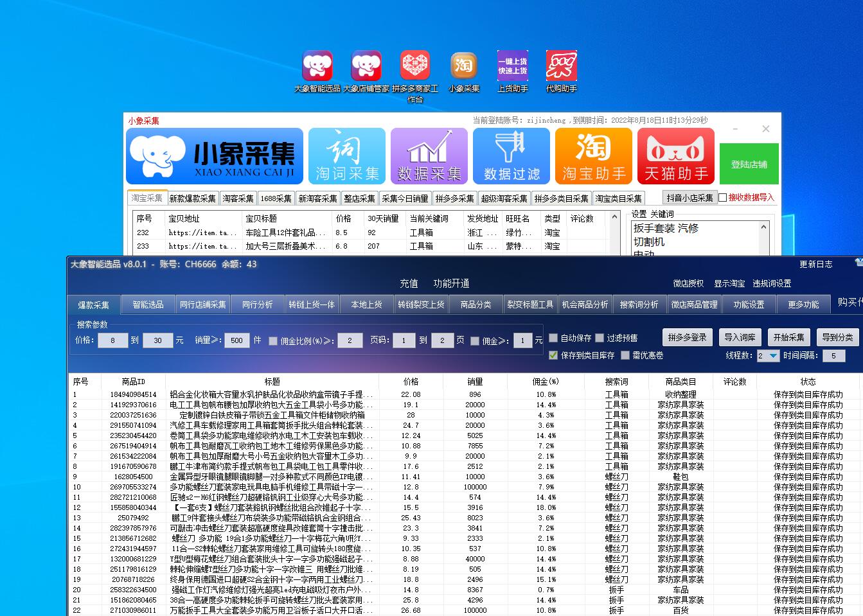This screenshot has height=616, width=863.
Task: Switch to 1688采集 tab
Action: 276,198
